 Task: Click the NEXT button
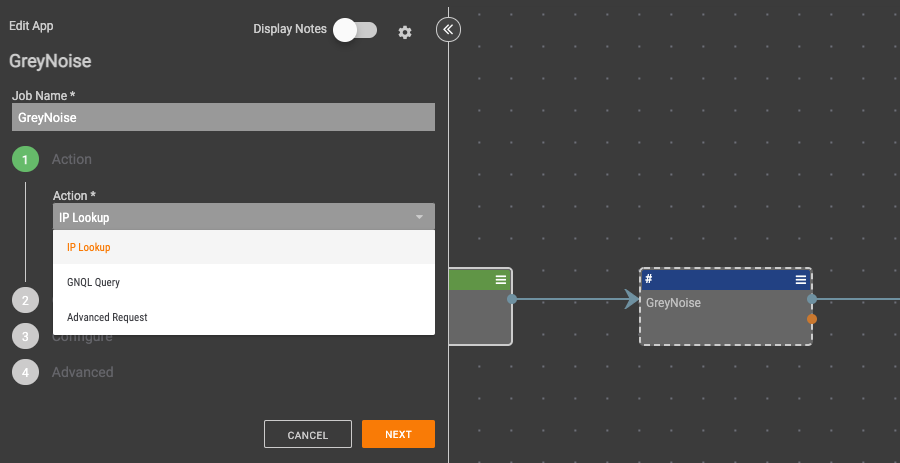click(398, 434)
